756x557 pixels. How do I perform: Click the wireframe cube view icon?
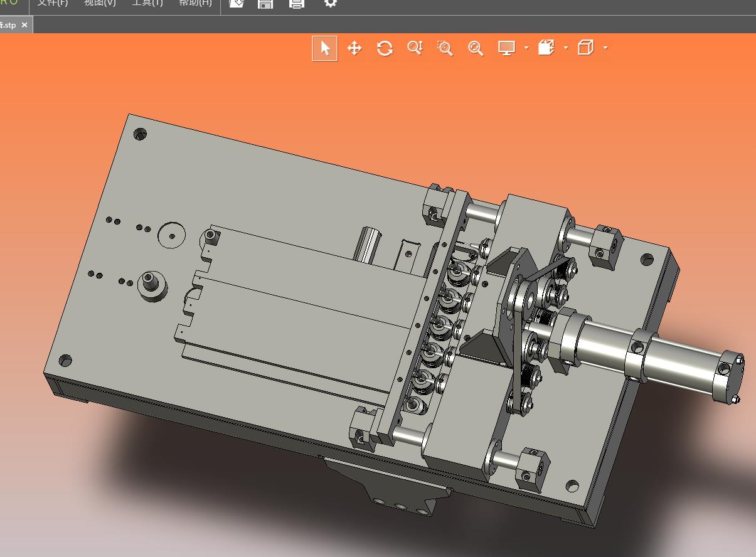585,48
